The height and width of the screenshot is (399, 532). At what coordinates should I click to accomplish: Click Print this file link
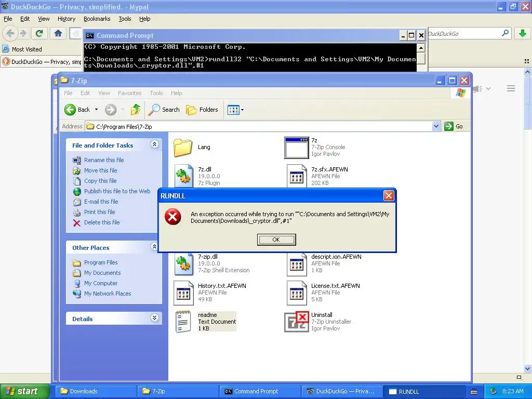pos(99,212)
